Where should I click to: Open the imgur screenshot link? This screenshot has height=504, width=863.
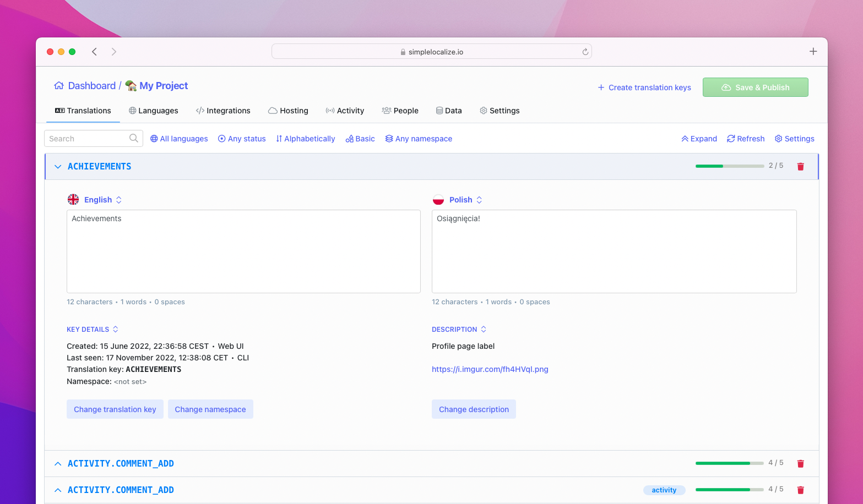490,369
